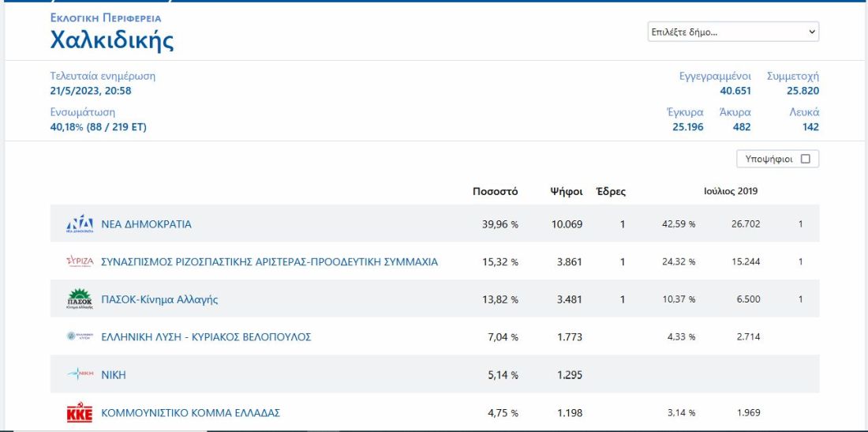The image size is (868, 432).
Task: Click the PASOK green sun logo
Action: pyautogui.click(x=80, y=299)
